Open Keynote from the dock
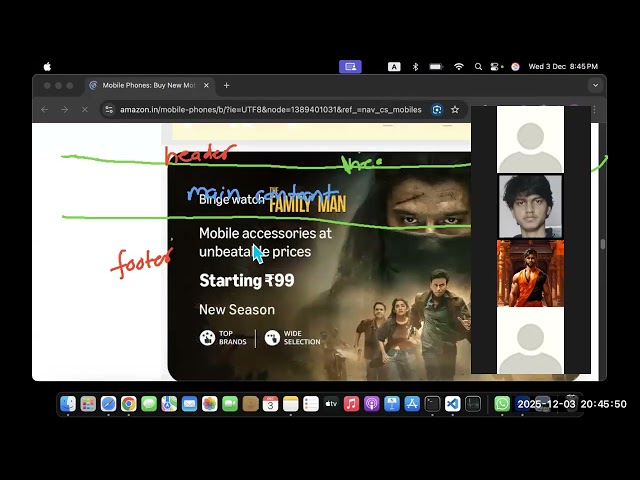Viewport: 640px width, 480px height. click(392, 404)
